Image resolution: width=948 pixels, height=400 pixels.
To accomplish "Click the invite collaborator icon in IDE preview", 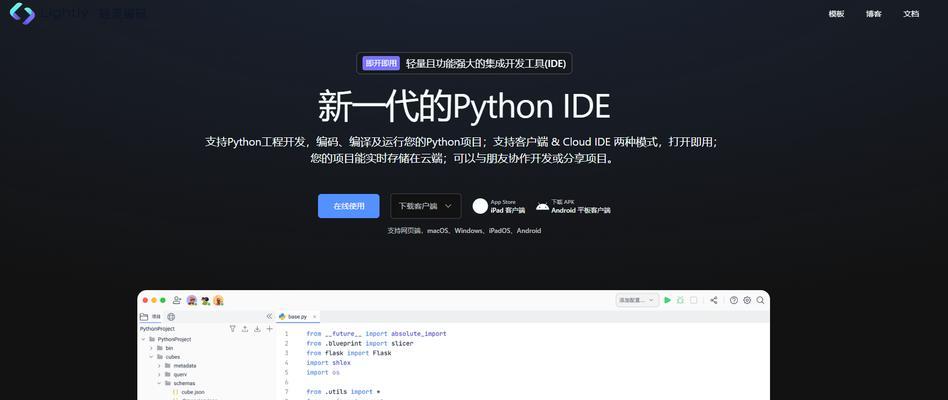I will [x=177, y=300].
